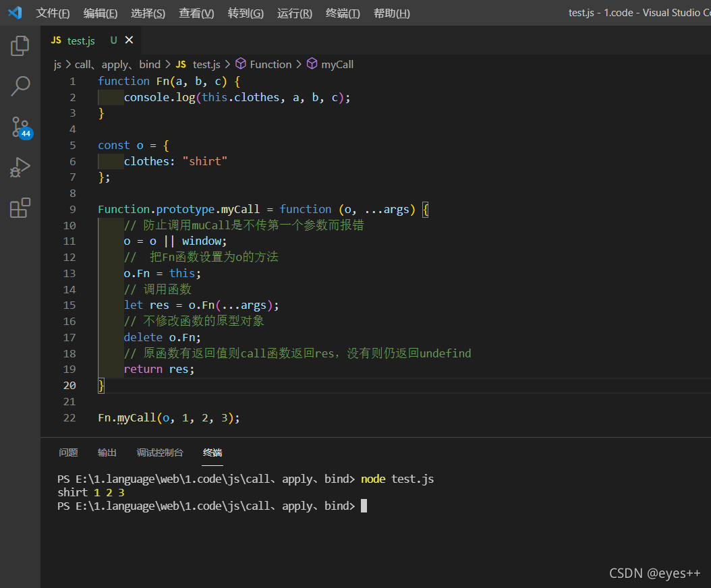Open the 帮助(H) menu

tap(392, 13)
